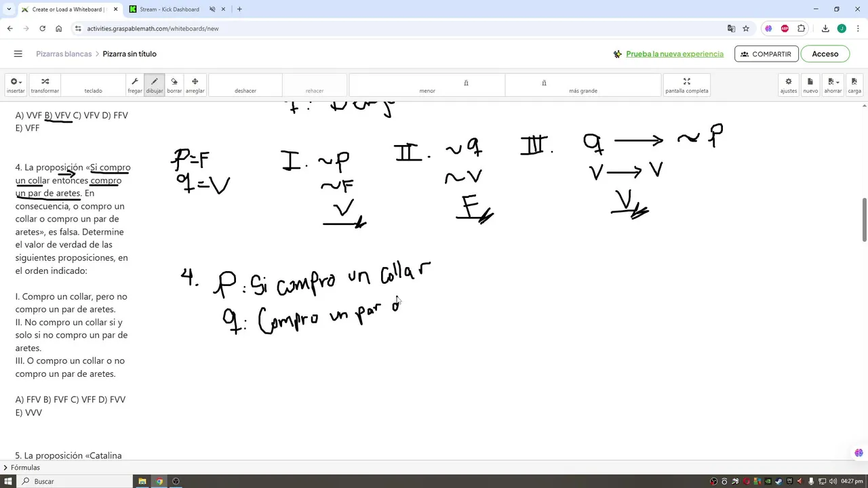Select the borrar eraser tool
868x488 pixels.
point(174,85)
